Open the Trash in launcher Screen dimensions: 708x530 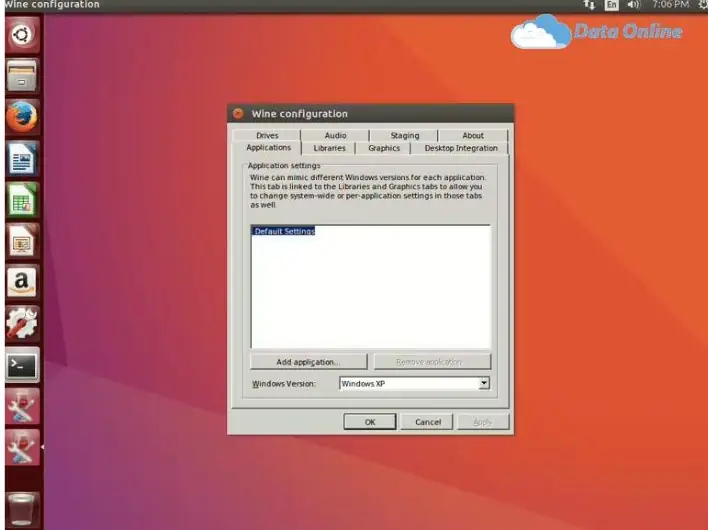pyautogui.click(x=22, y=509)
